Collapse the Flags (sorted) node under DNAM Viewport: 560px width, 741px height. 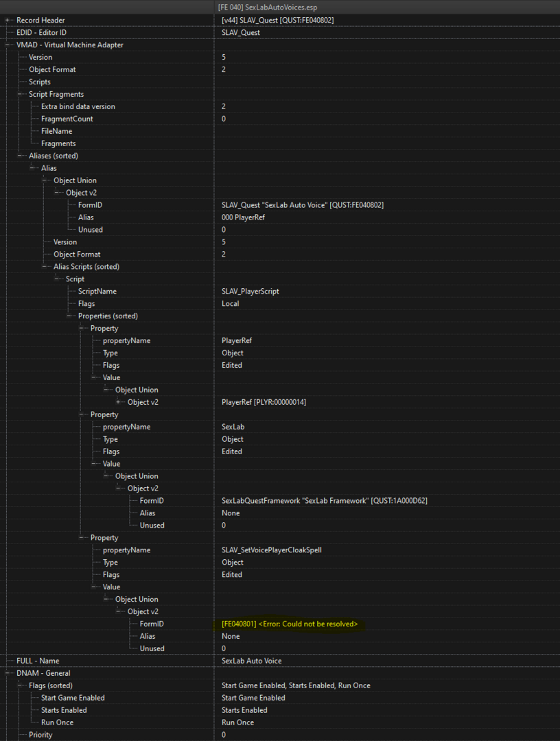tap(20, 685)
